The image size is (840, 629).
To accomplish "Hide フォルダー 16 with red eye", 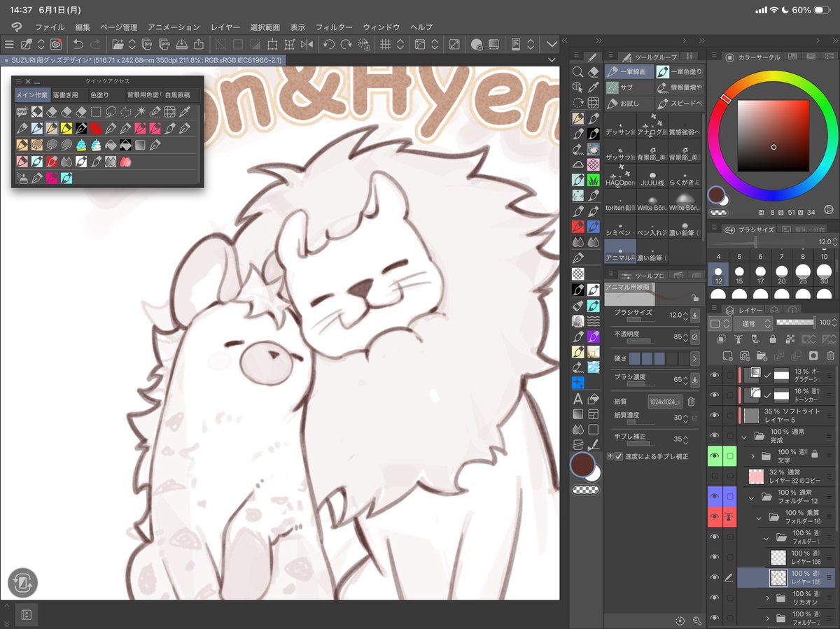I will (715, 517).
